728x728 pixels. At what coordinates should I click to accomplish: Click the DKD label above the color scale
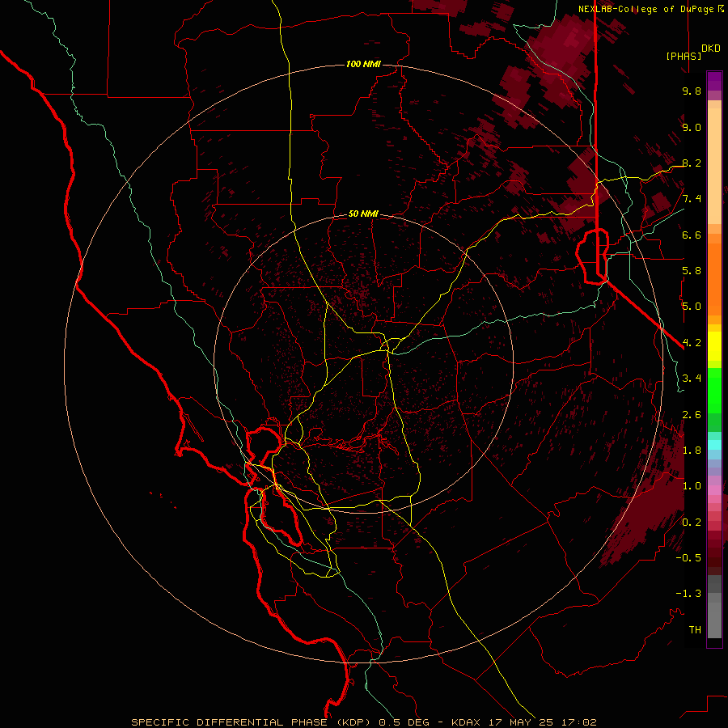point(711,49)
